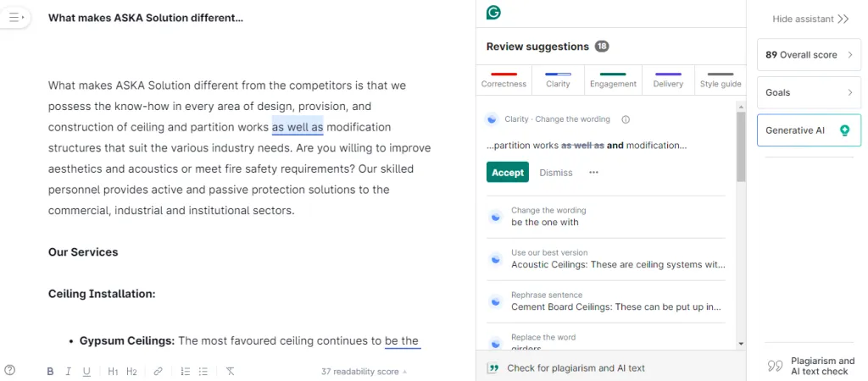Viewport: 868px width, 381px height.
Task: Click clarity icon beside Acoustic Ceilings suggestion
Action: tap(496, 259)
